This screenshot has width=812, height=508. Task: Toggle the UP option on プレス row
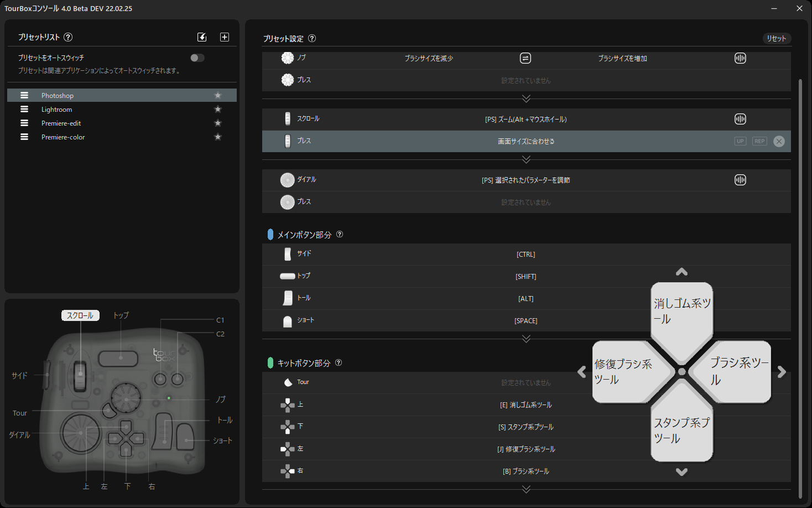(x=740, y=141)
